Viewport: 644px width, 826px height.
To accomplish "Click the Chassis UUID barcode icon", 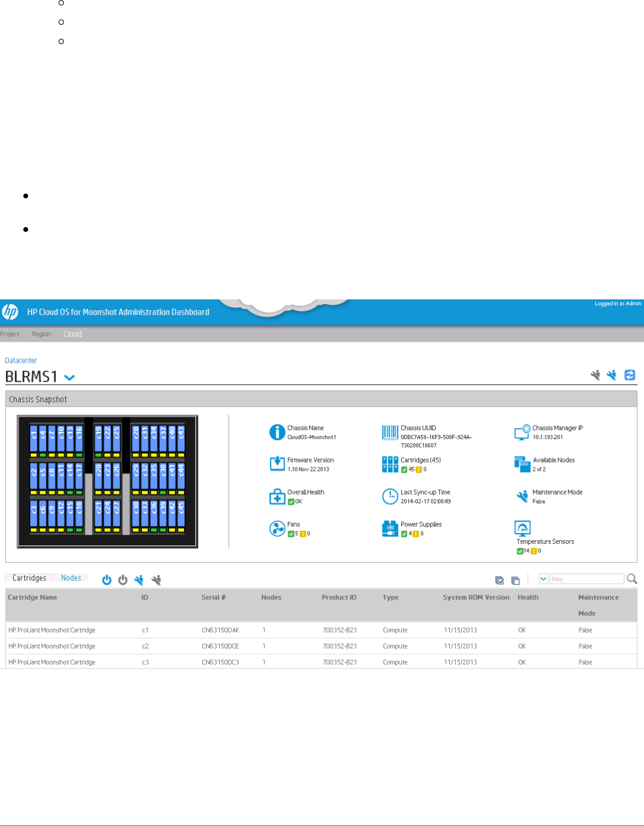I will click(390, 433).
